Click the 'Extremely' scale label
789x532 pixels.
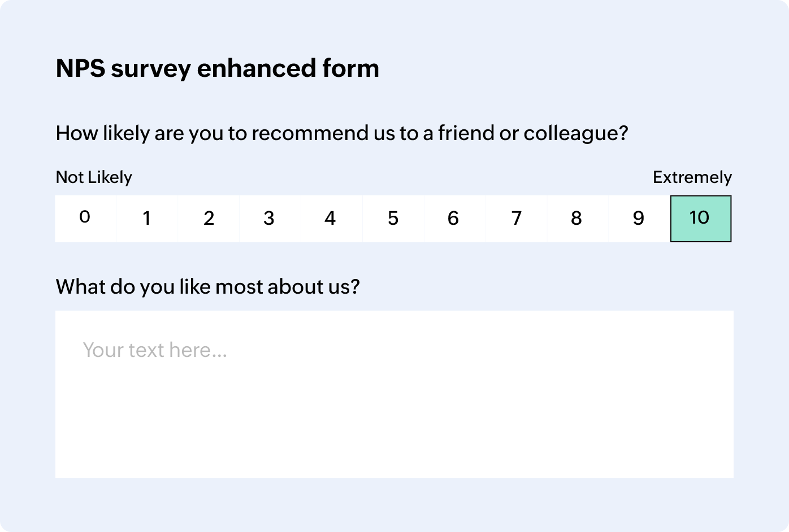coord(692,177)
